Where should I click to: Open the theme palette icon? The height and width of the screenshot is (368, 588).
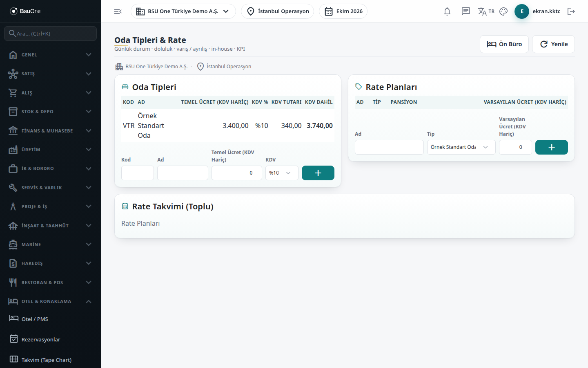pyautogui.click(x=503, y=11)
